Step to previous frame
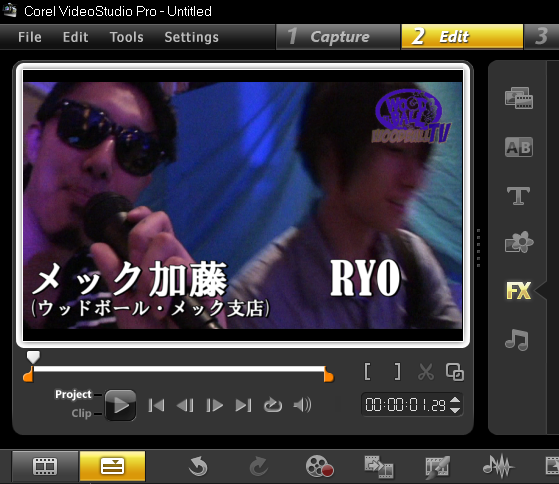Image resolution: width=559 pixels, height=484 pixels. [185, 405]
